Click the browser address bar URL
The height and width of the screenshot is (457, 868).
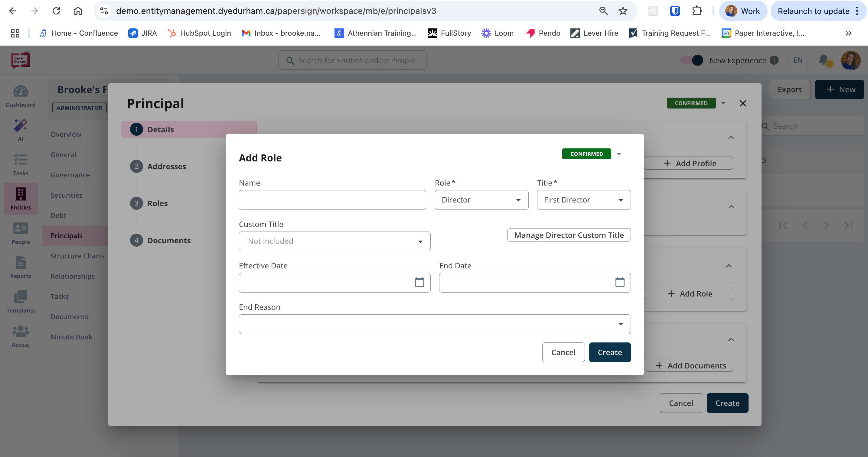pos(276,11)
